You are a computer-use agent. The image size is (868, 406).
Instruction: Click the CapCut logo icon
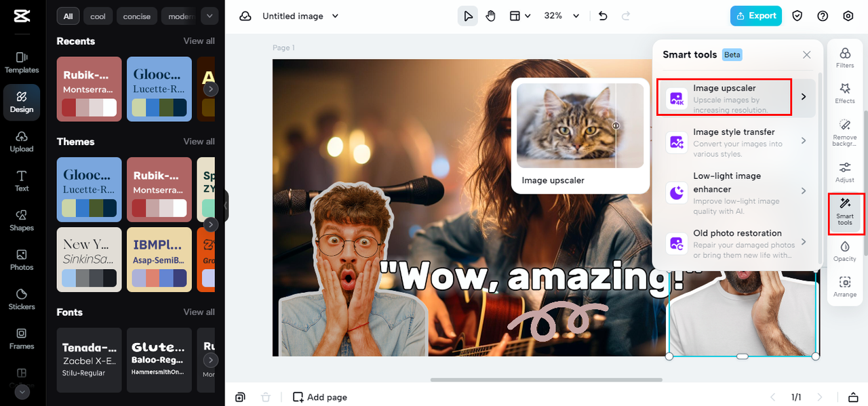[x=22, y=16]
